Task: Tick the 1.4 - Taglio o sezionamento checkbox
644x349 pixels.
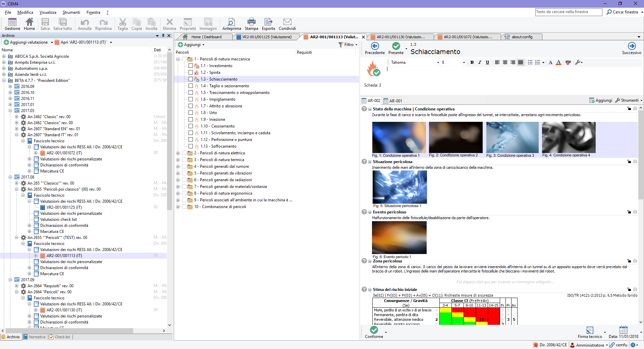Action: (191, 86)
